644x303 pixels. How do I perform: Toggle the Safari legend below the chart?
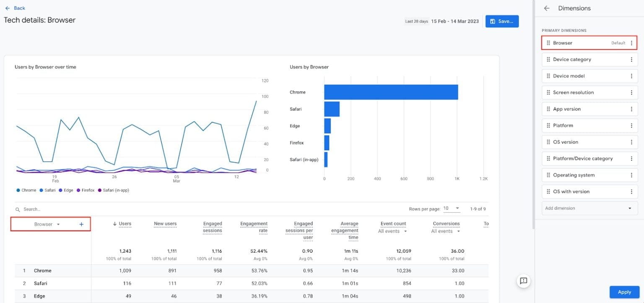[x=47, y=190]
